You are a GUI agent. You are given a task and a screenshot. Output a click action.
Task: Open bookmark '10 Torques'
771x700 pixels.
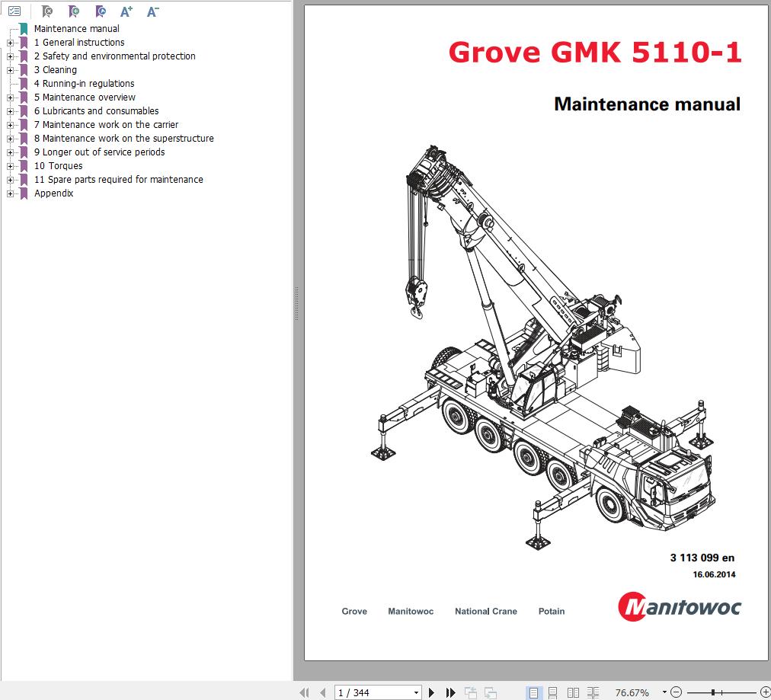tap(58, 166)
